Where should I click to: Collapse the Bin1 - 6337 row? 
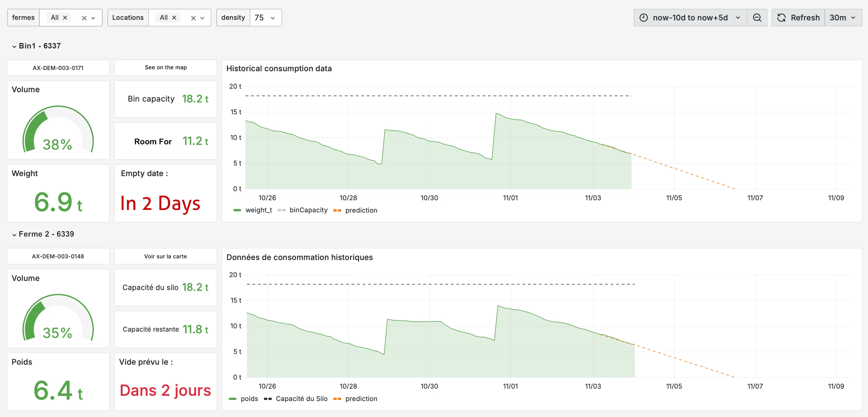point(36,46)
